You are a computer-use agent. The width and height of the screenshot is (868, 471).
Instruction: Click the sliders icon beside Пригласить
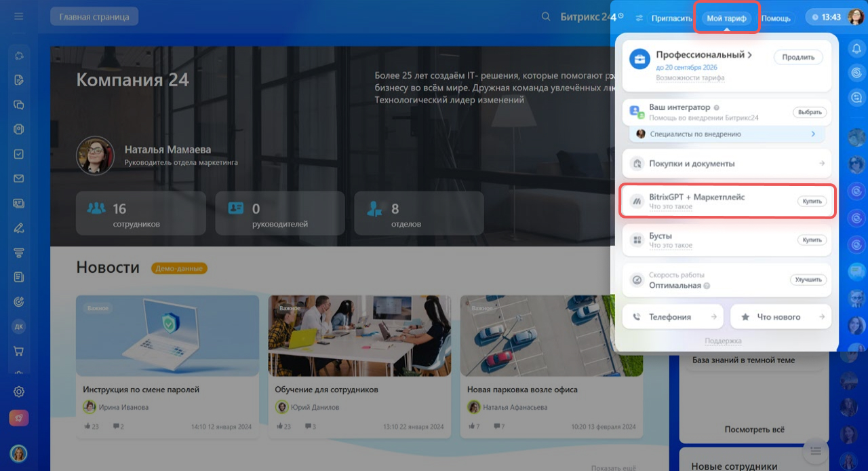click(639, 18)
